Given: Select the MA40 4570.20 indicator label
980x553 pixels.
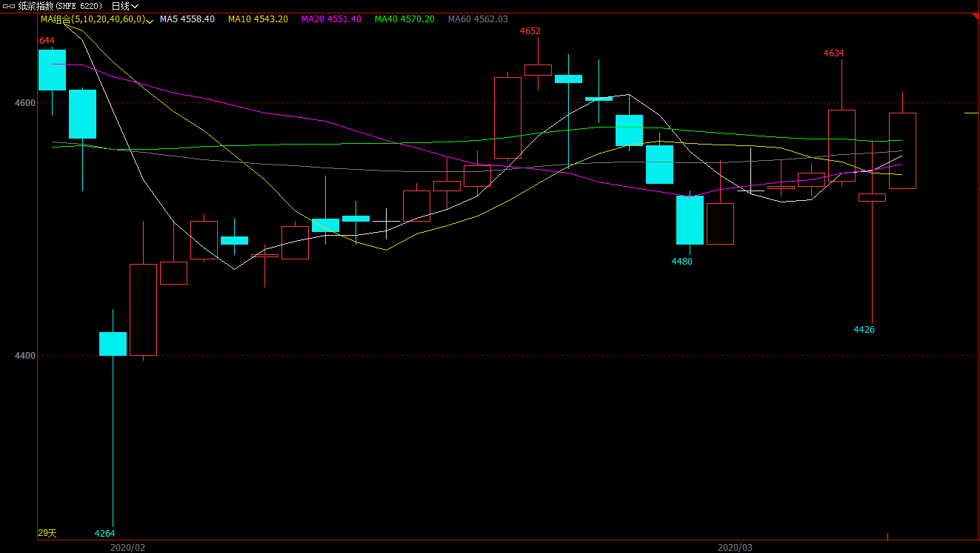Looking at the screenshot, I should pyautogui.click(x=404, y=19).
